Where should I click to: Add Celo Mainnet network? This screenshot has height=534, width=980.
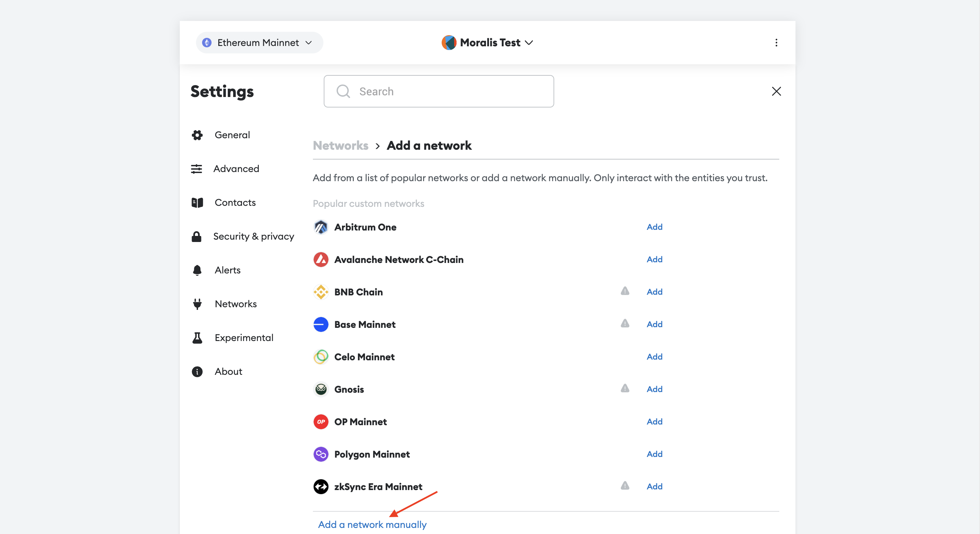coord(654,357)
